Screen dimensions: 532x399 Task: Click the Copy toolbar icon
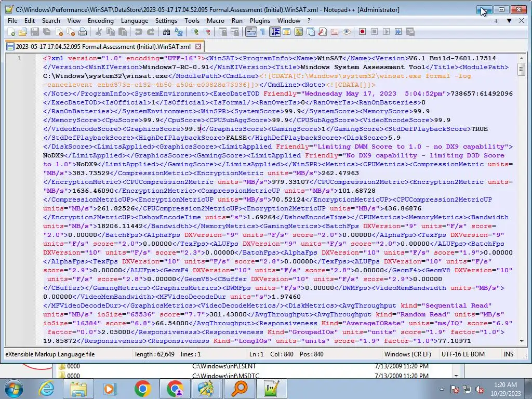click(110, 32)
